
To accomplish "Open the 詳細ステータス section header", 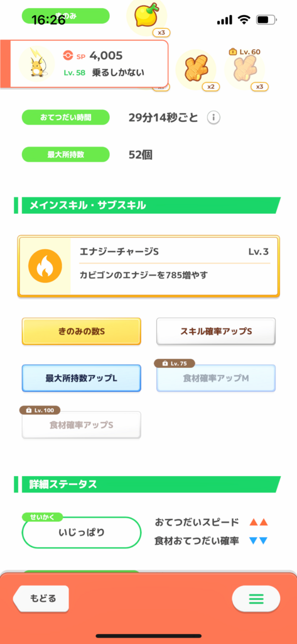I will pos(148,484).
